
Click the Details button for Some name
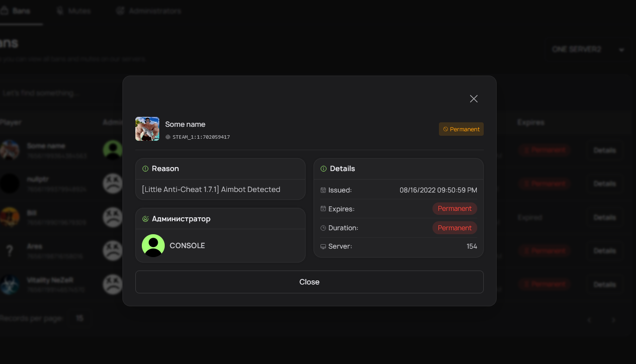click(x=605, y=150)
